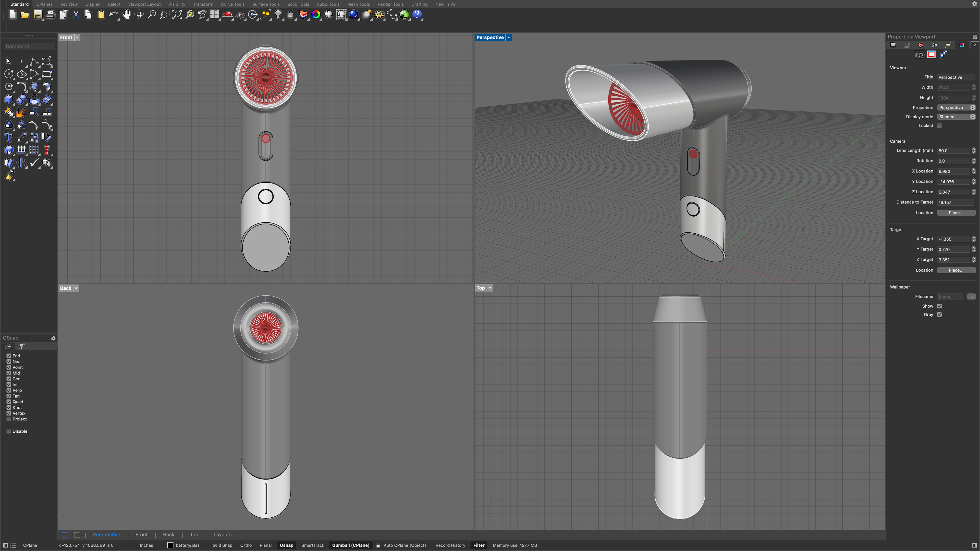Viewport: 980px width, 551px height.
Task: Select the Circle tool in sidebar
Action: click(x=9, y=74)
